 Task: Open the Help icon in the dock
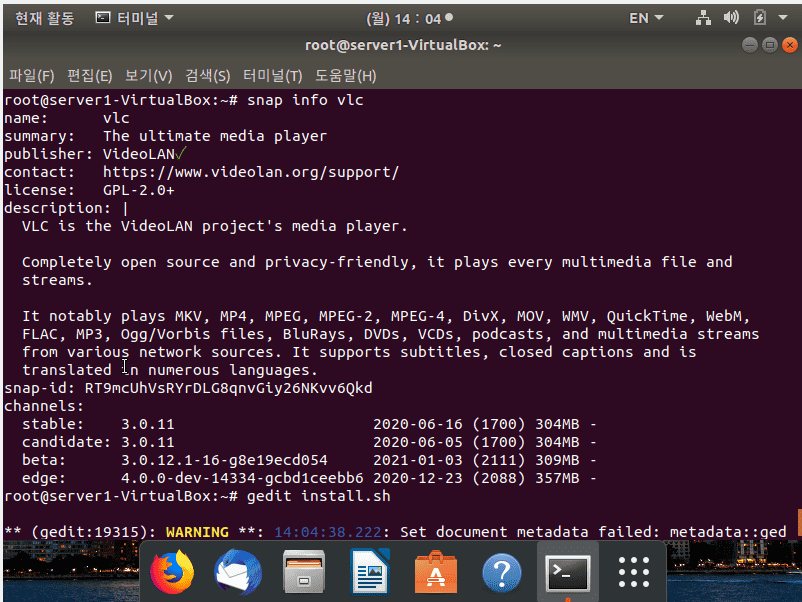502,572
